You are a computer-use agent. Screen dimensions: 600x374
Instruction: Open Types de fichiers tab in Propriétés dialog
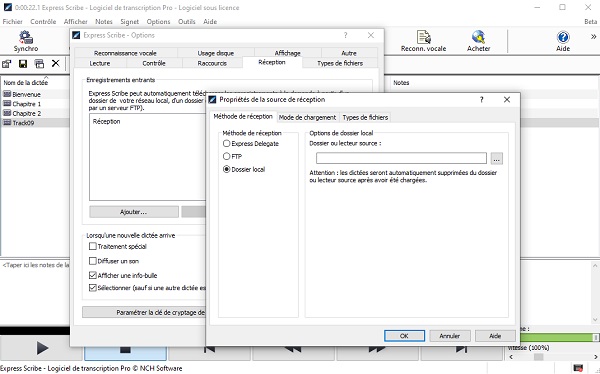point(365,118)
